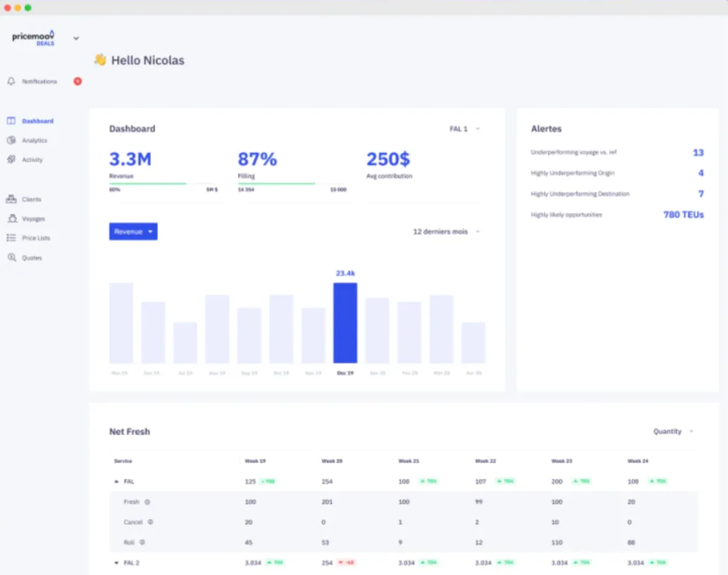Click the Quotes magnifier icon

click(x=11, y=257)
